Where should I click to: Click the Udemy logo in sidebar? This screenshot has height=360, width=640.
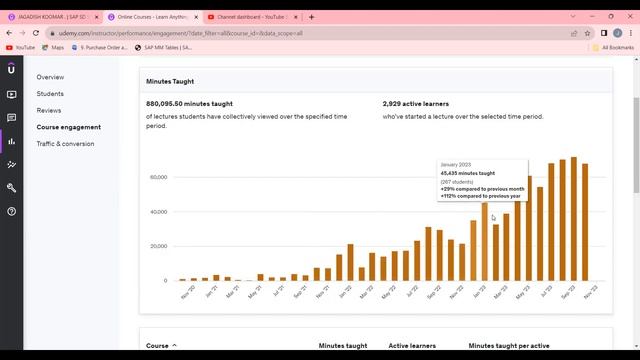click(x=11, y=69)
